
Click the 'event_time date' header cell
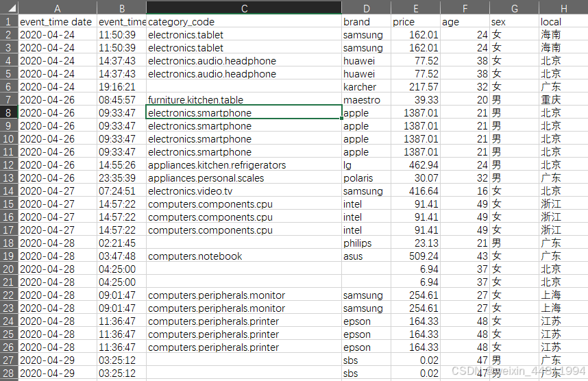[x=58, y=22]
